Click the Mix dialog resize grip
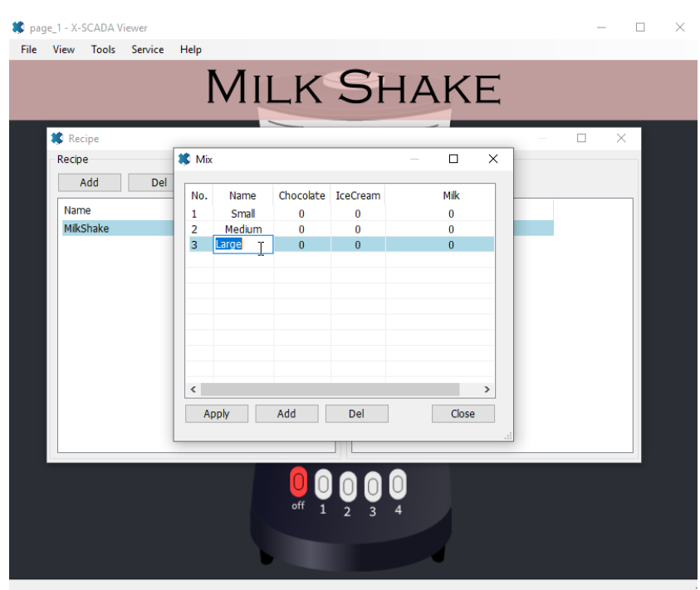This screenshot has height=590, width=700. click(508, 436)
